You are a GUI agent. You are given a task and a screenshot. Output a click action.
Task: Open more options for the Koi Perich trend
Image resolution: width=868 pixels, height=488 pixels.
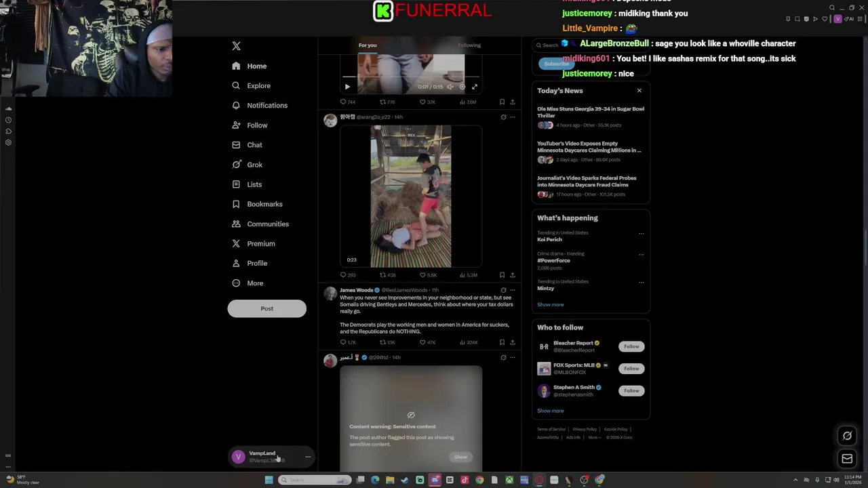click(641, 233)
